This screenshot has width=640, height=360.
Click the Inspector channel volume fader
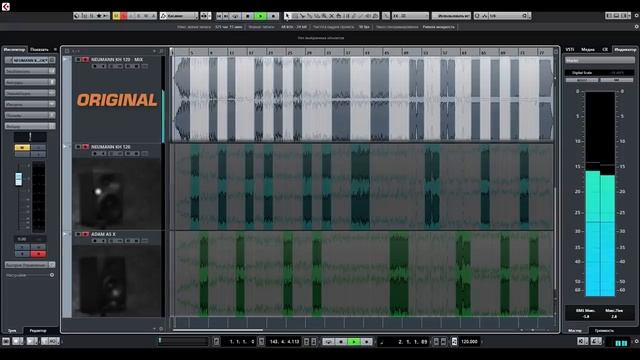[18, 179]
